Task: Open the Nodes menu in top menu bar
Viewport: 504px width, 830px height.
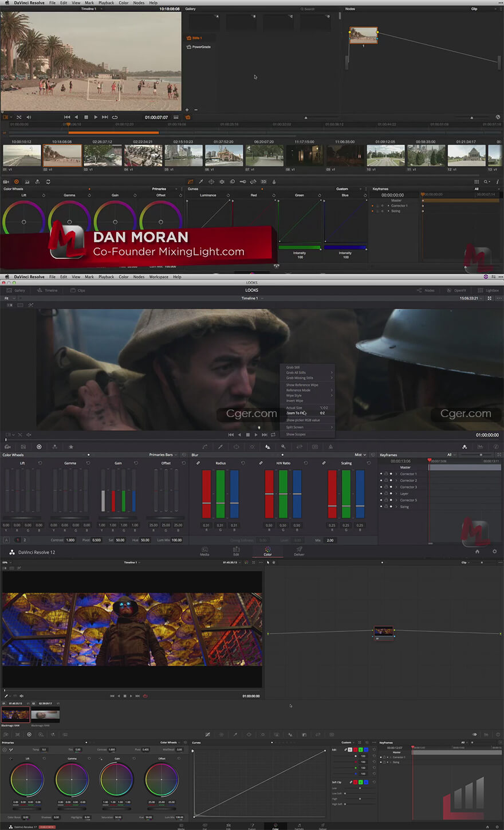Action: pos(139,3)
